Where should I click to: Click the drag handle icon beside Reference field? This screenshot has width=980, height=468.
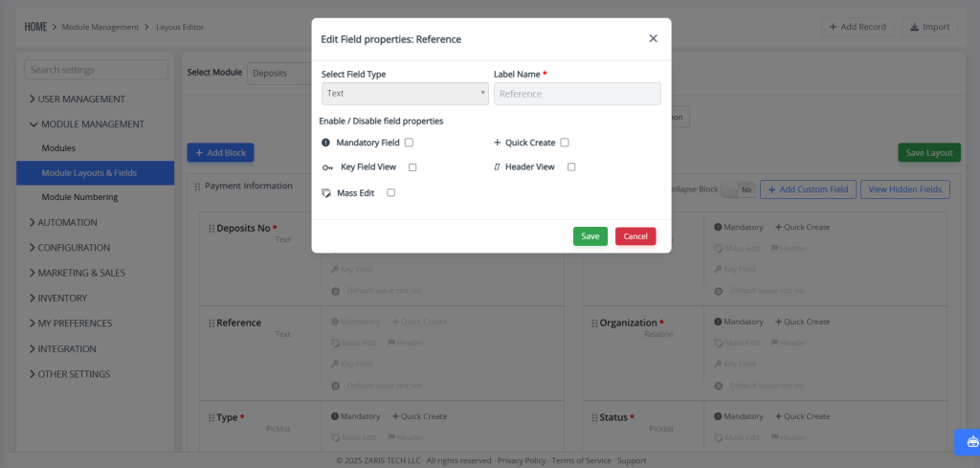pos(212,323)
